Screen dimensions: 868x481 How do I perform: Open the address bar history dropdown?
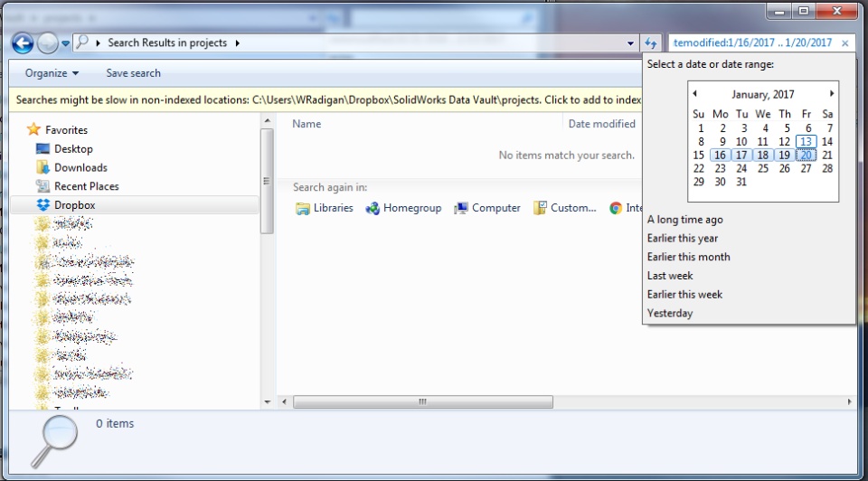(x=630, y=43)
